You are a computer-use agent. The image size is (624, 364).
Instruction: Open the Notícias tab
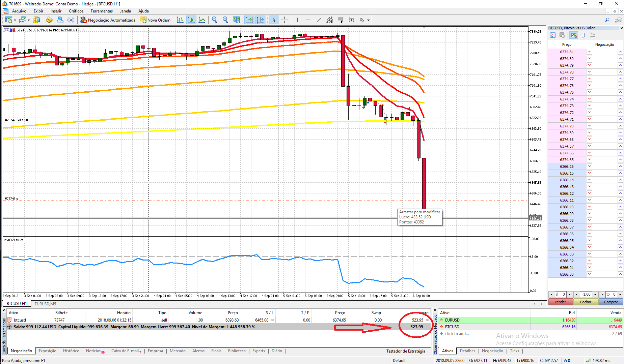point(95,351)
